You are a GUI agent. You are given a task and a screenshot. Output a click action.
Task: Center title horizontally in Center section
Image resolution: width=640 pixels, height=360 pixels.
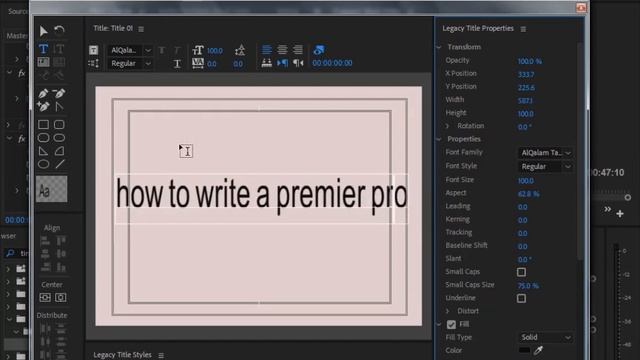[60, 298]
